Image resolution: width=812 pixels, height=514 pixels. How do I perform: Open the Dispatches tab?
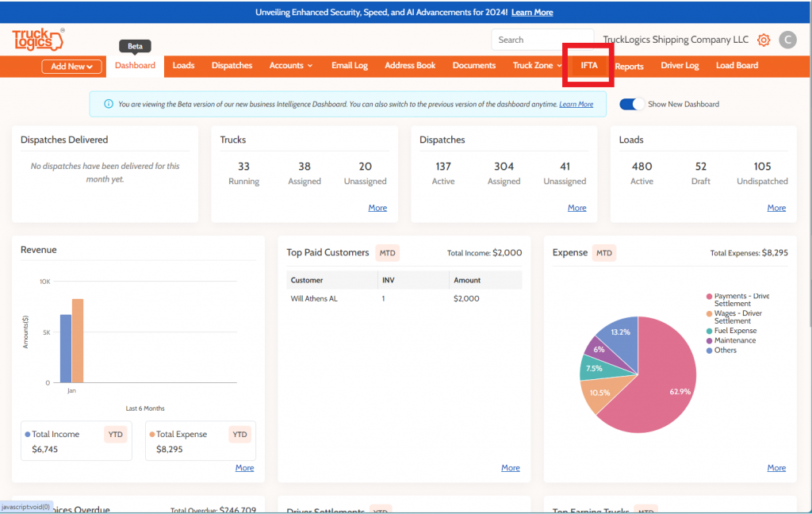click(232, 66)
